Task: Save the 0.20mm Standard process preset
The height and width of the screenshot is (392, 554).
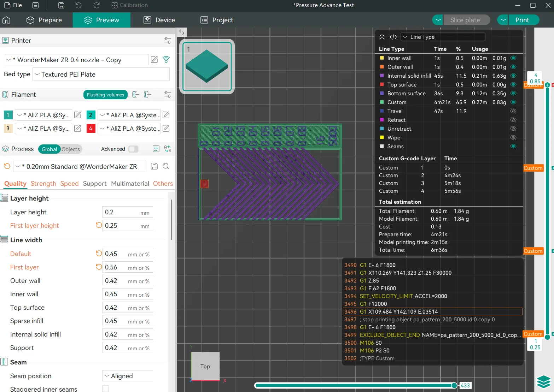Action: pyautogui.click(x=154, y=166)
